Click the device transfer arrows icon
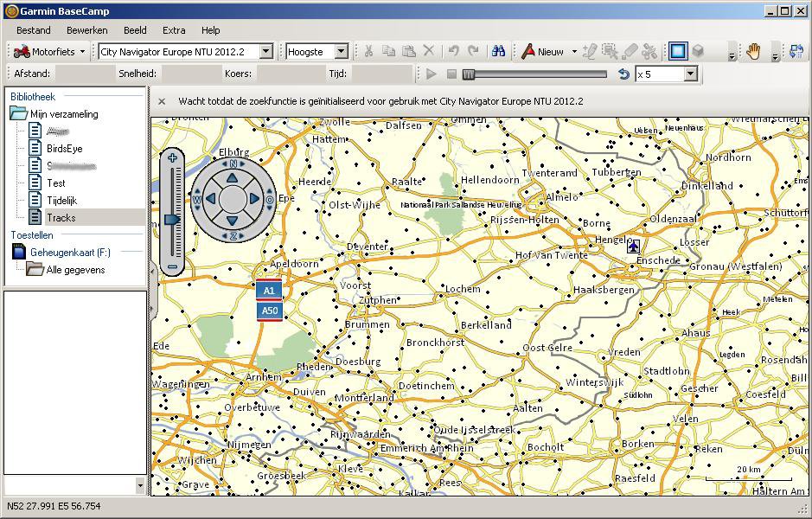The image size is (812, 519). tap(796, 51)
